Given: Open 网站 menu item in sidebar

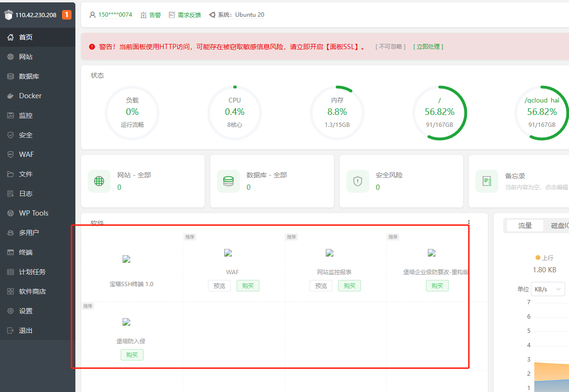Looking at the screenshot, I should 38,57.
